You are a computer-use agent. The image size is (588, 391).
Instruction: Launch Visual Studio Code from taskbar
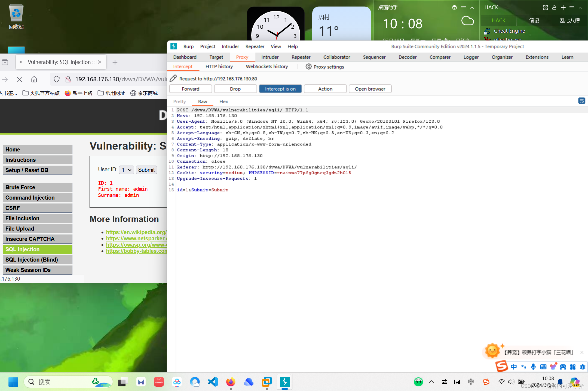[213, 382]
